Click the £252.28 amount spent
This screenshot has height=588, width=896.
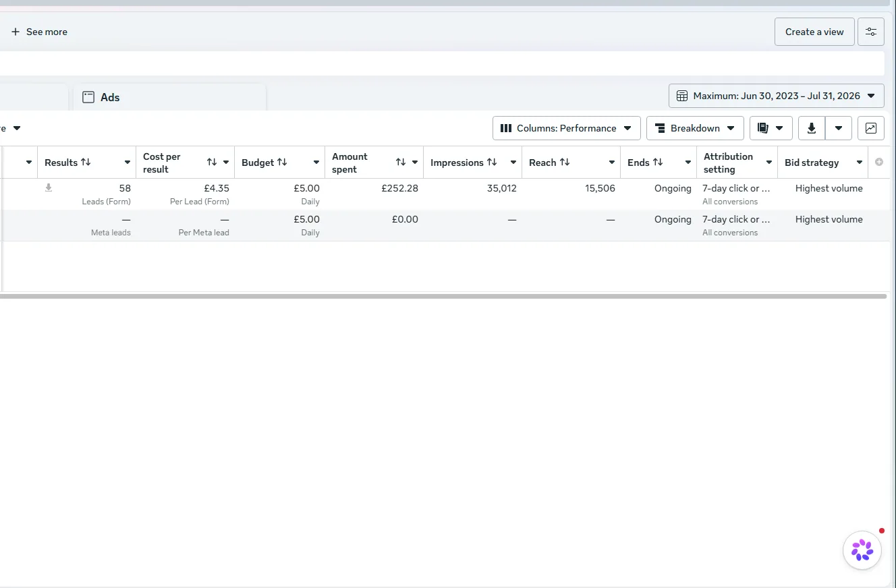tap(400, 188)
